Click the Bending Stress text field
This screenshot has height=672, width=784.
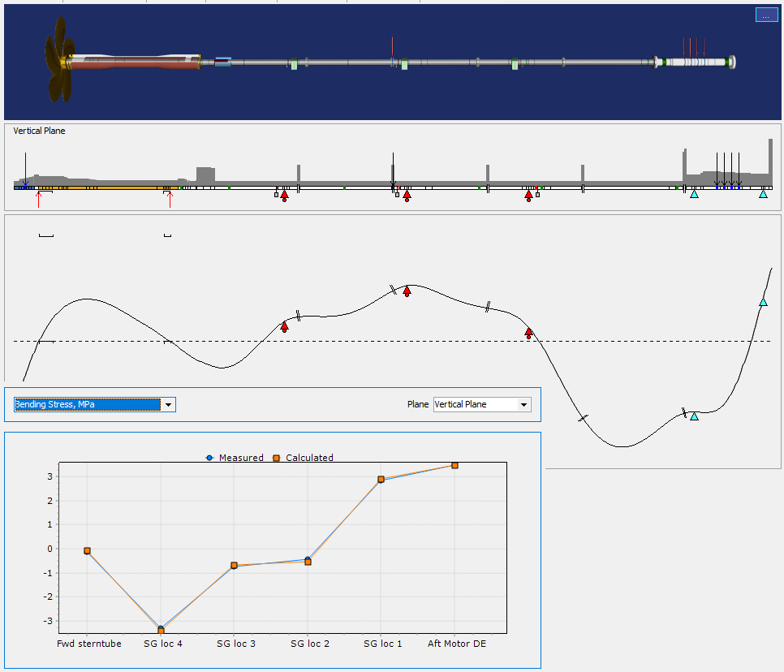(87, 404)
